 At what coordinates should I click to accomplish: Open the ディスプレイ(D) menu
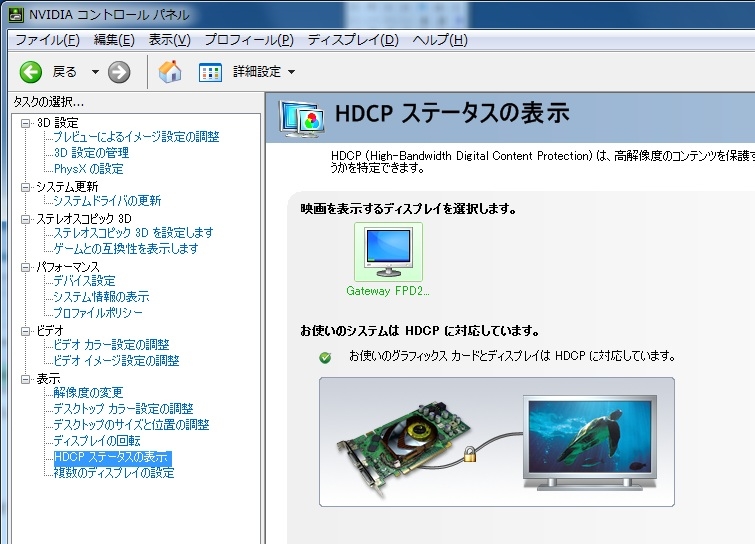(x=353, y=40)
